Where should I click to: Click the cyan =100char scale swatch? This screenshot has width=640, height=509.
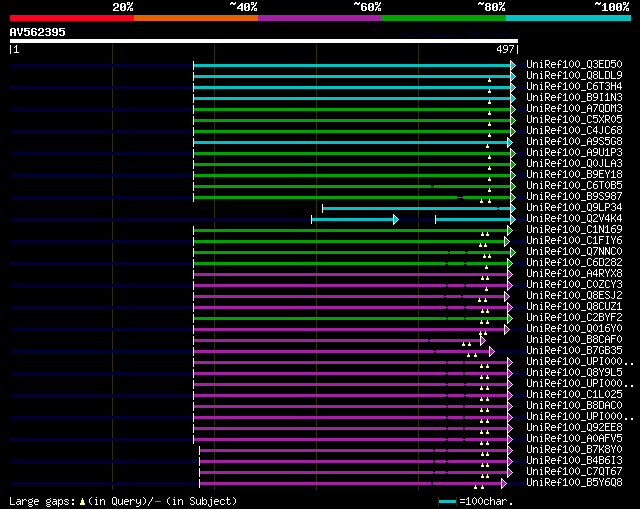(447, 501)
